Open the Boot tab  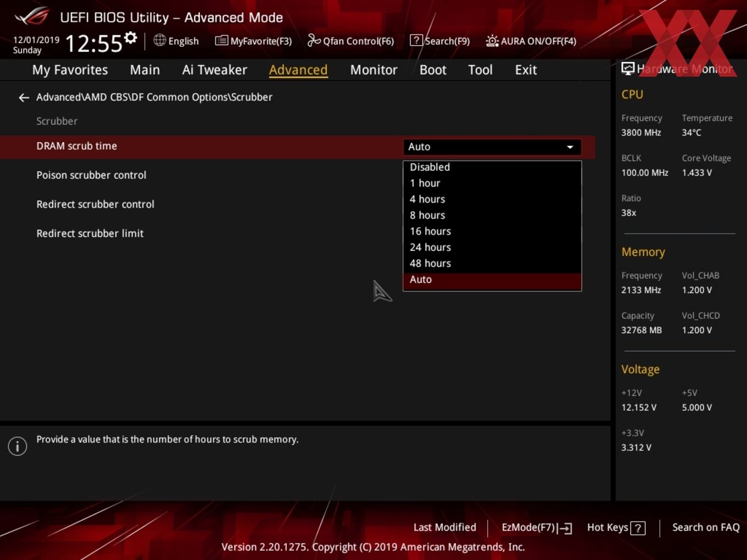(x=433, y=70)
